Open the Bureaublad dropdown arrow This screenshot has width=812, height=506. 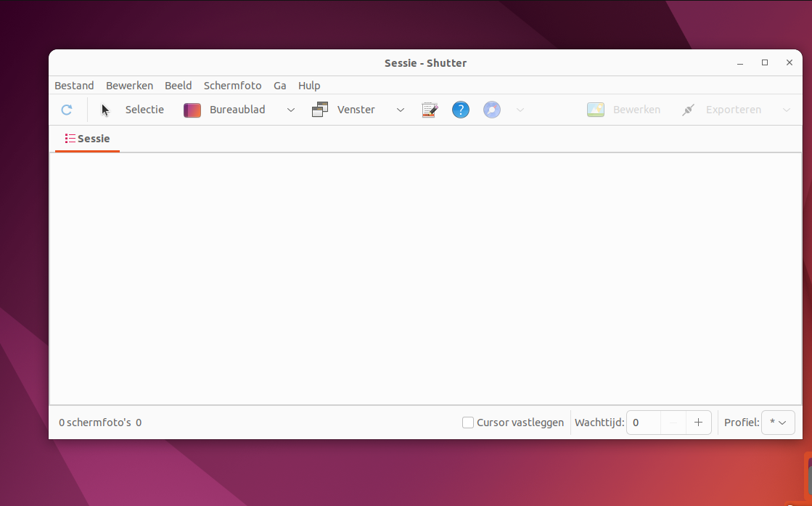[x=291, y=110]
